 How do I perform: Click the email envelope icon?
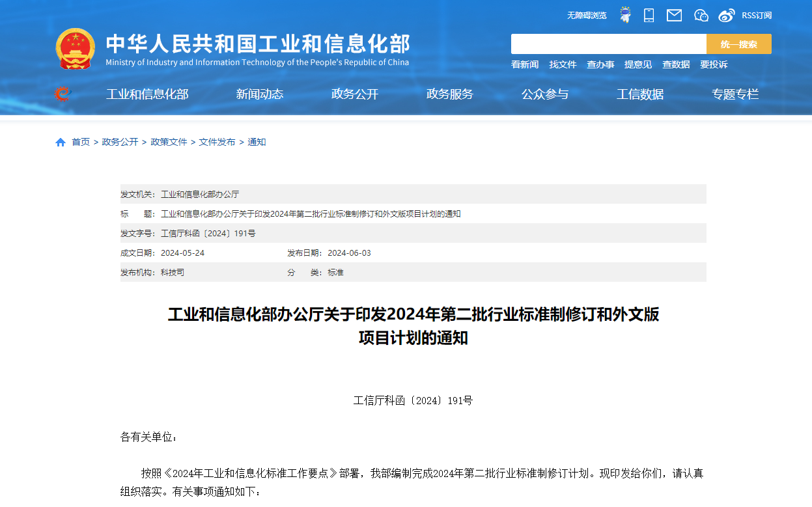point(674,15)
